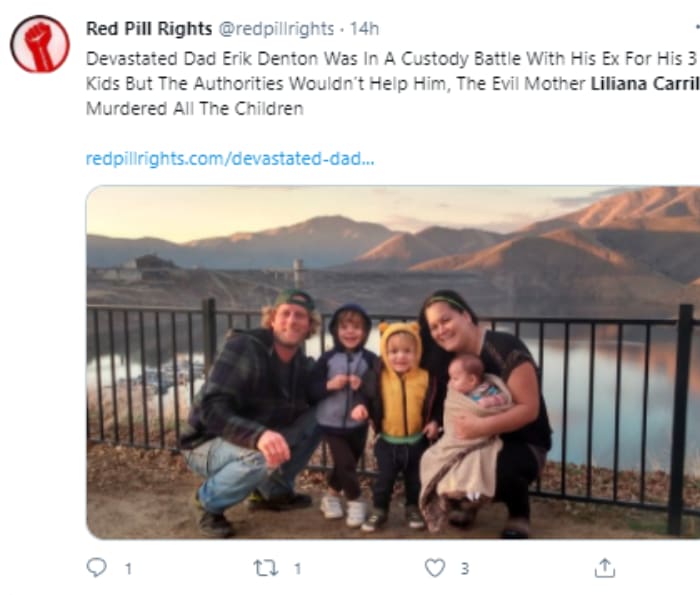Click the like count of 3
Screen dimensions: 700x595
point(464,568)
